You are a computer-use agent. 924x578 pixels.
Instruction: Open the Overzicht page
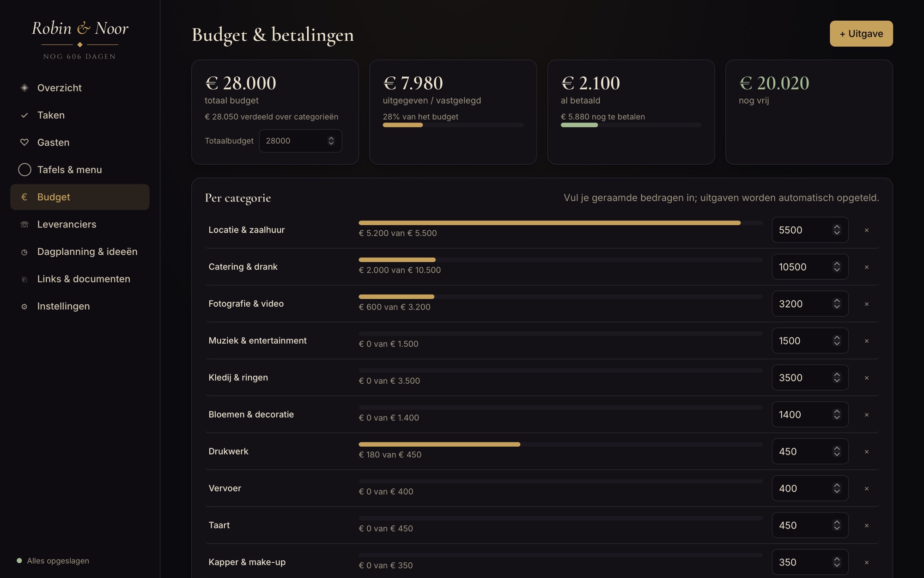click(79, 88)
